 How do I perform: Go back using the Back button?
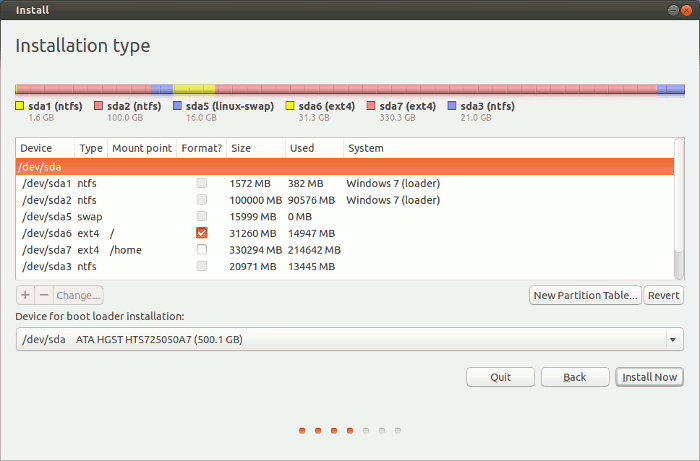point(575,377)
